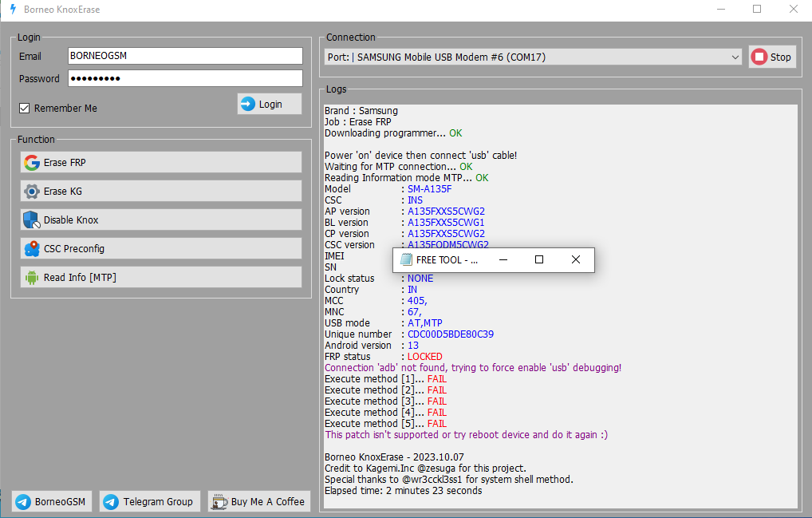Click BL version value A135FXXS5CWG1
Viewport: 812px width, 518px height.
point(446,223)
